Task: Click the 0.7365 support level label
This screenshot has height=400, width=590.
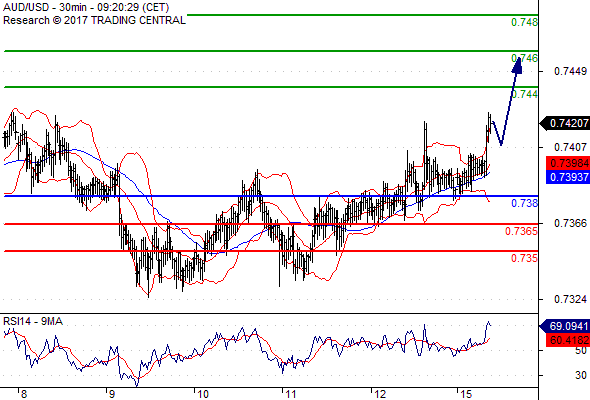Action: pyautogui.click(x=521, y=231)
